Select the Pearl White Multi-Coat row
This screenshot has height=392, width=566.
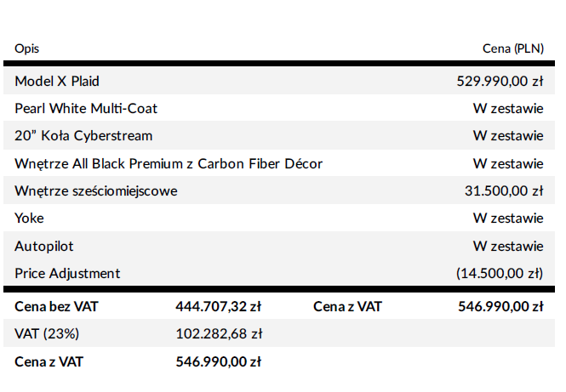tap(86, 109)
